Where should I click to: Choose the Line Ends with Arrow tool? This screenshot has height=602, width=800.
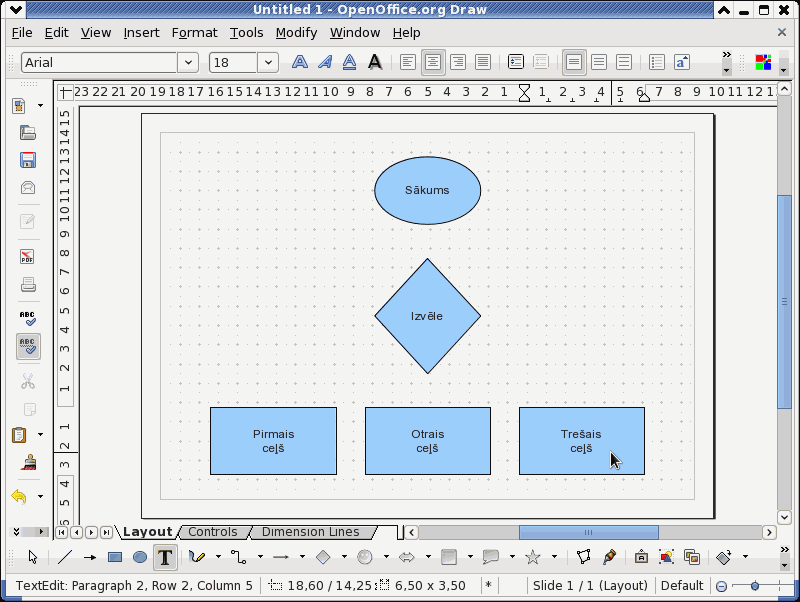(90, 557)
